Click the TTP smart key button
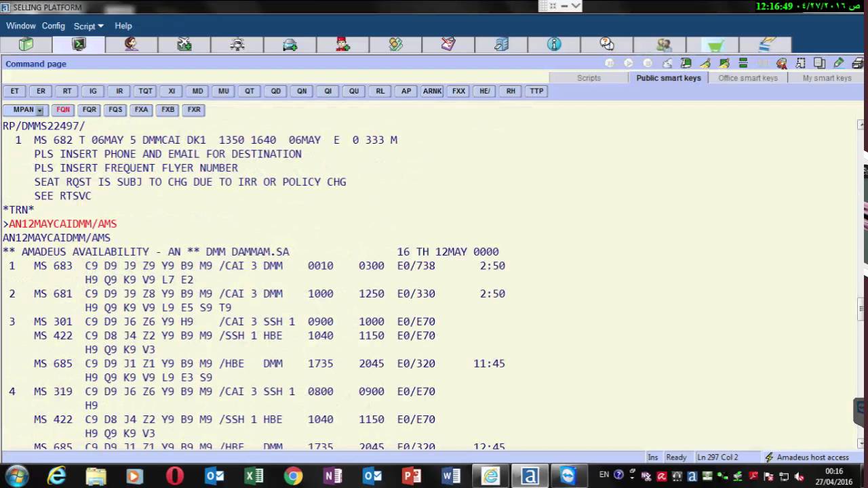 click(536, 91)
